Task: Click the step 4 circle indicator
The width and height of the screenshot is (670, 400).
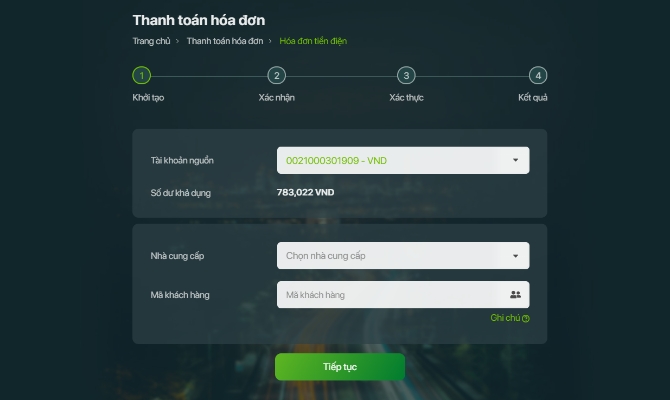Action: pyautogui.click(x=538, y=76)
